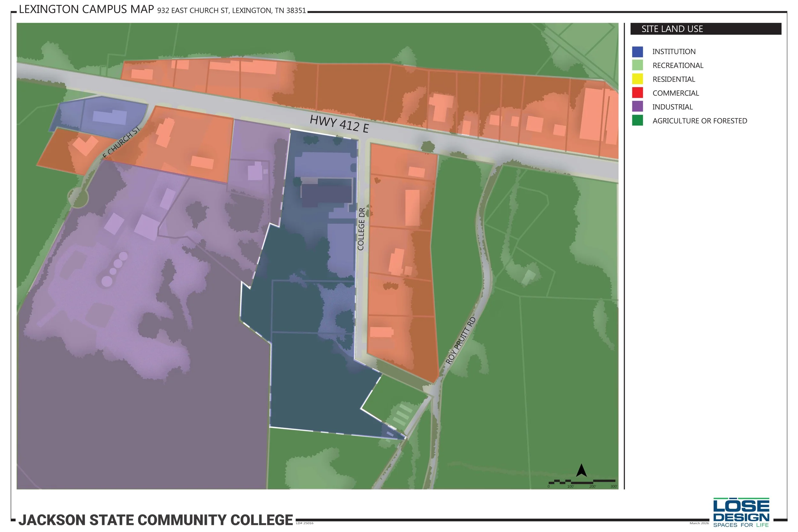
Task: Click the INSTITUTION legend label
Action: coord(674,52)
